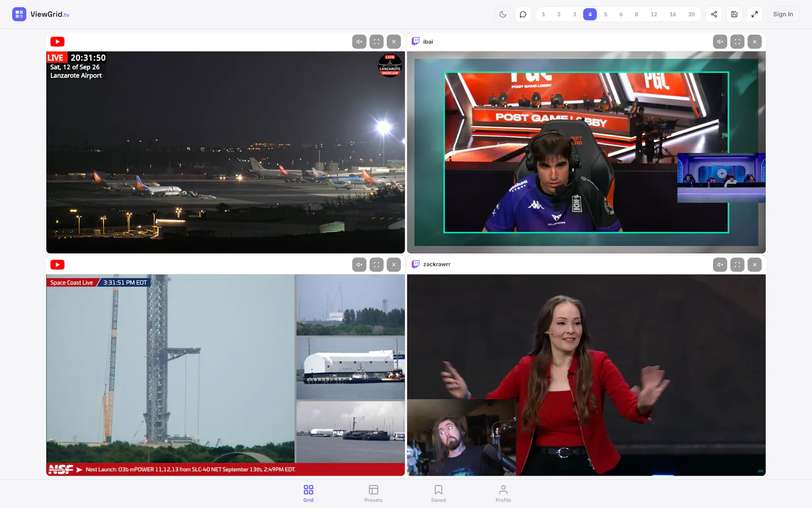Click the share icon in header
Screen dimensions: 812x508
(714, 14)
